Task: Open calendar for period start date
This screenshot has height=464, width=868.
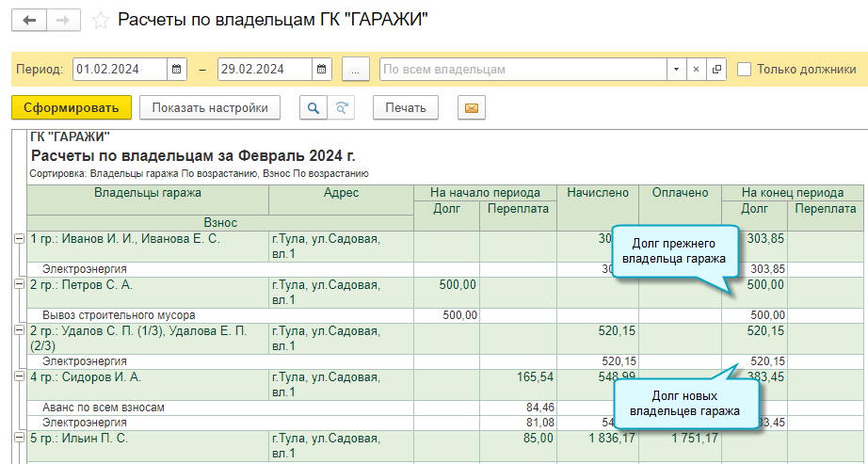Action: pyautogui.click(x=177, y=70)
